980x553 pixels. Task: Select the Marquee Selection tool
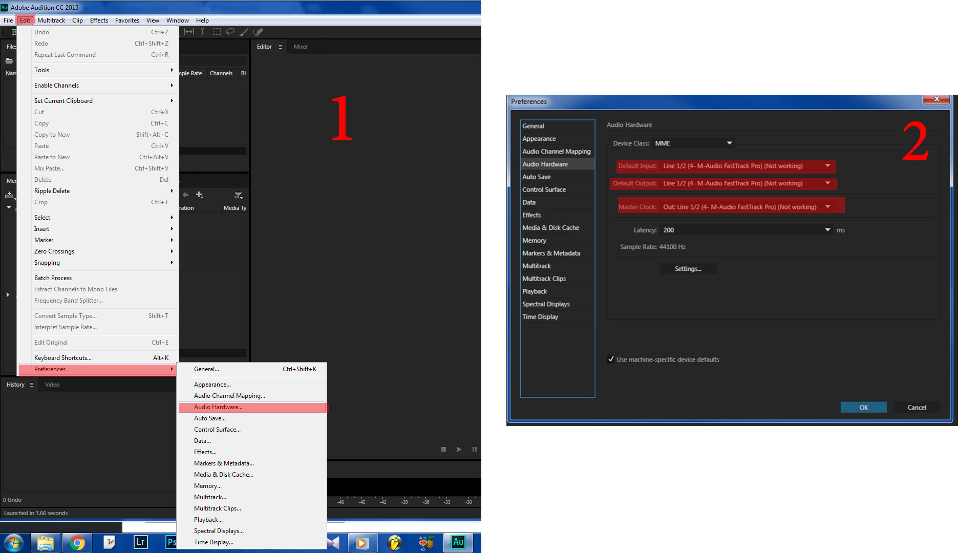point(217,32)
